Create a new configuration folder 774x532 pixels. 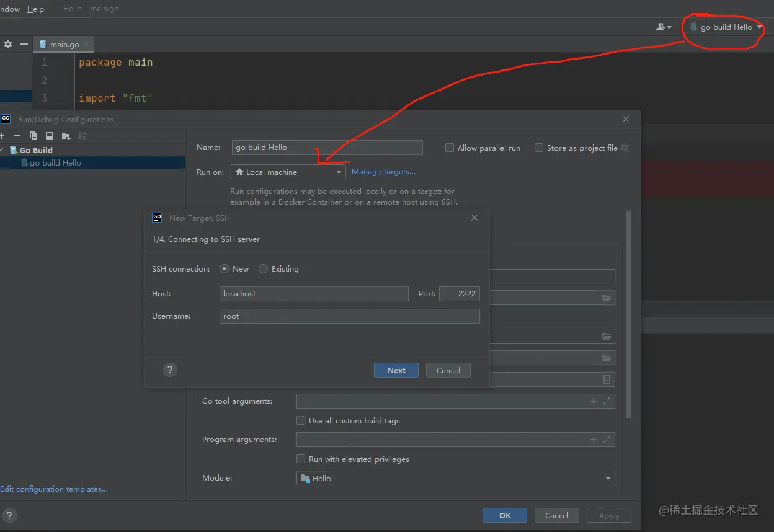coord(66,136)
